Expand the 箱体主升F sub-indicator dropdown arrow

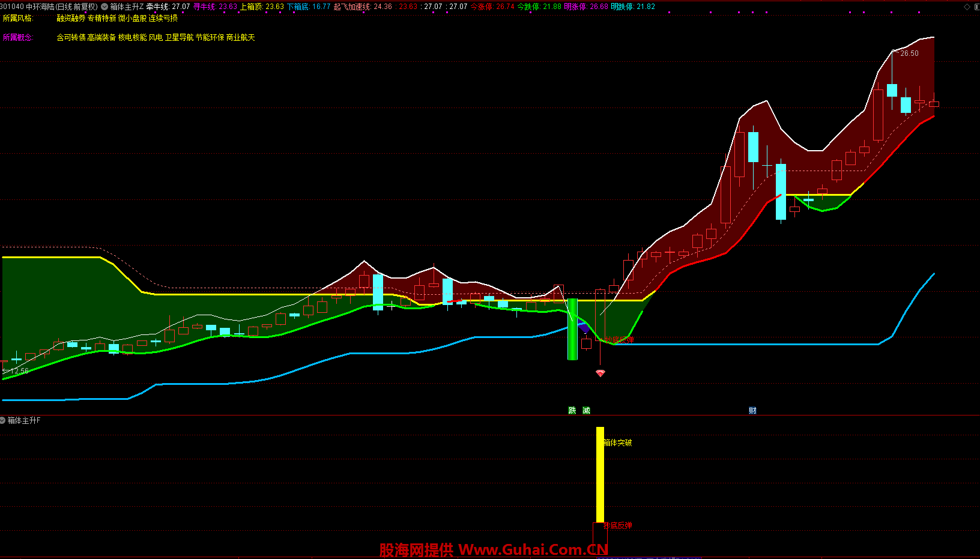3,420
